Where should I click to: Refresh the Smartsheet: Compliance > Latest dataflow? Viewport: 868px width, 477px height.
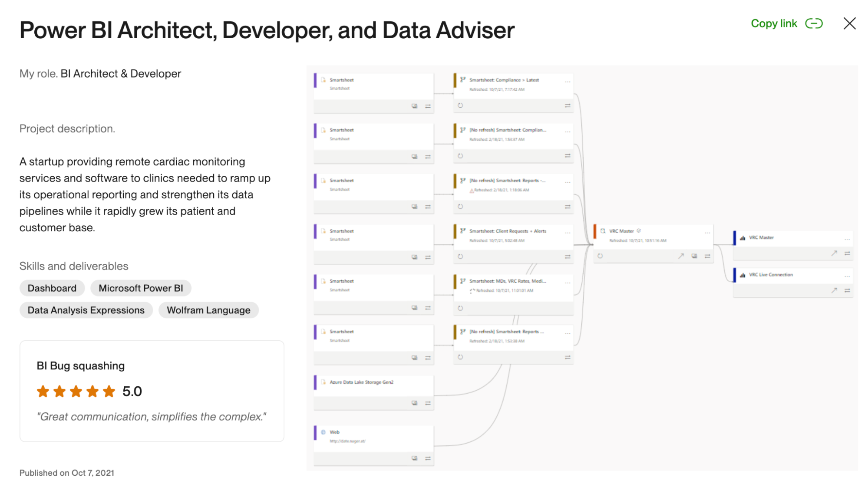[x=460, y=105]
